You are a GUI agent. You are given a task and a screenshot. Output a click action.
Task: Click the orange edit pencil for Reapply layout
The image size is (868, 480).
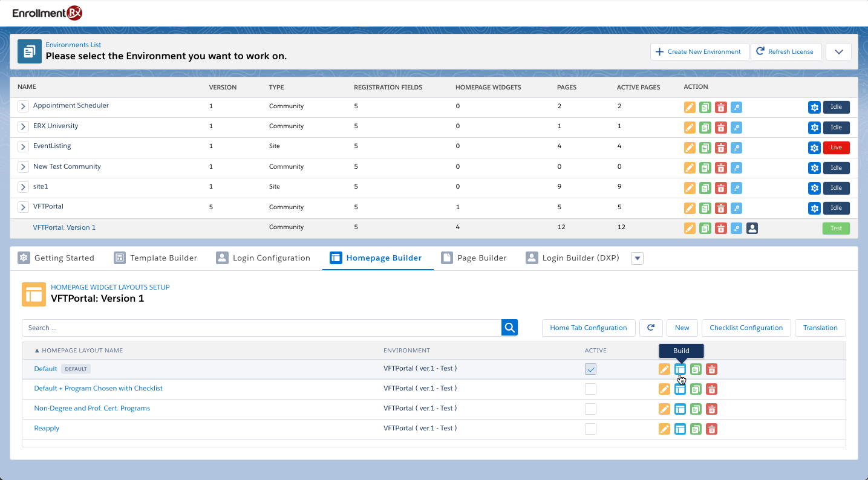tap(664, 429)
